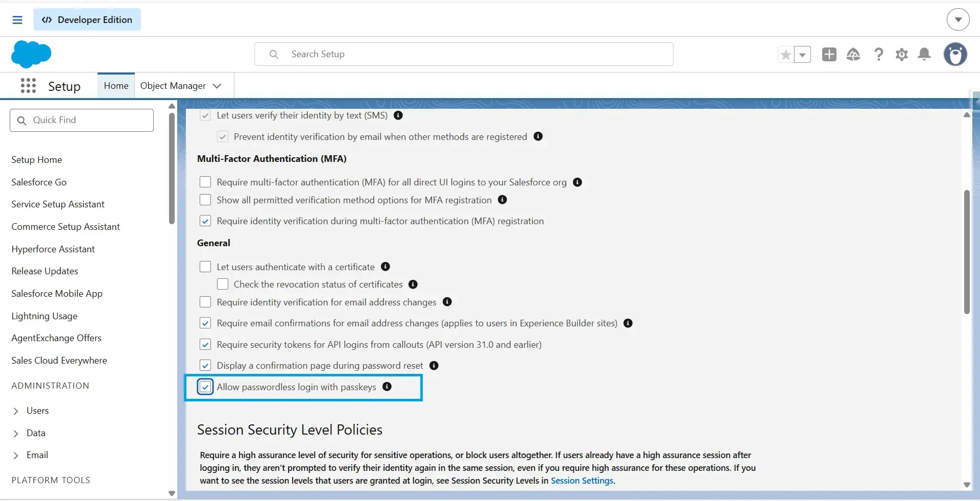Open Commerce Setup Assistant

65,227
